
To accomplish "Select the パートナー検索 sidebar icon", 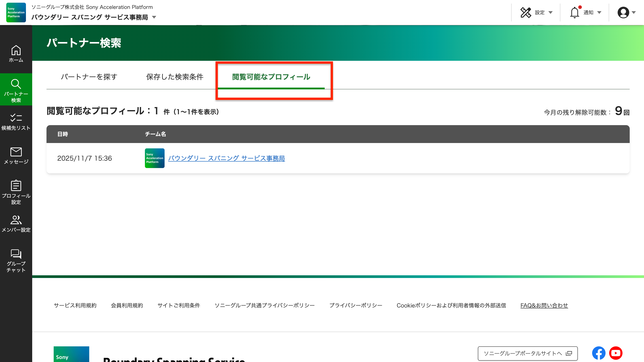I will click(16, 89).
